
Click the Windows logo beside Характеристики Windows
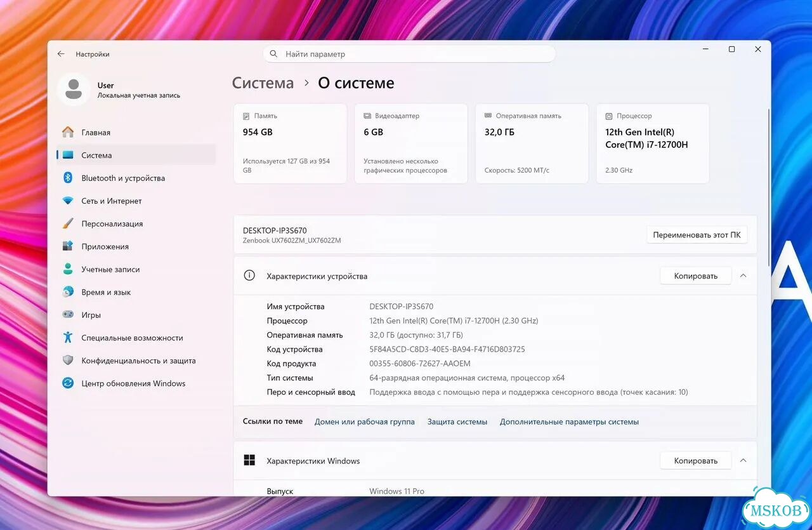coord(249,461)
